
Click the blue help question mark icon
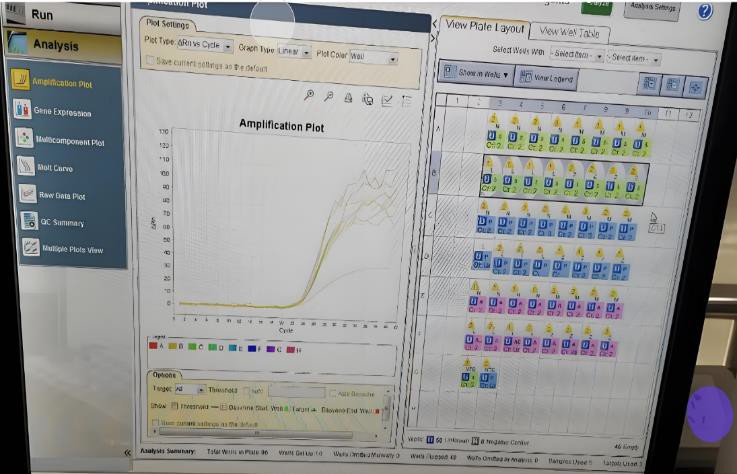pyautogui.click(x=705, y=11)
